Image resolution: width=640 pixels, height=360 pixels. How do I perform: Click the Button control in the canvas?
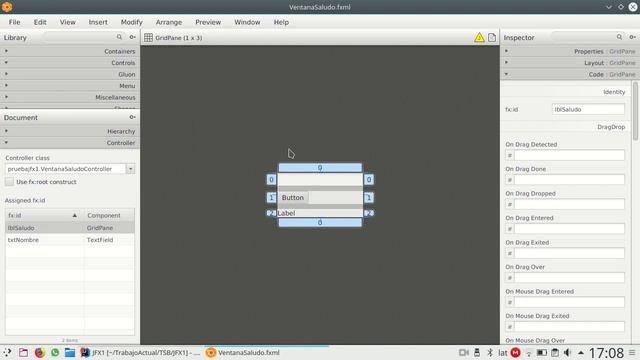(293, 198)
